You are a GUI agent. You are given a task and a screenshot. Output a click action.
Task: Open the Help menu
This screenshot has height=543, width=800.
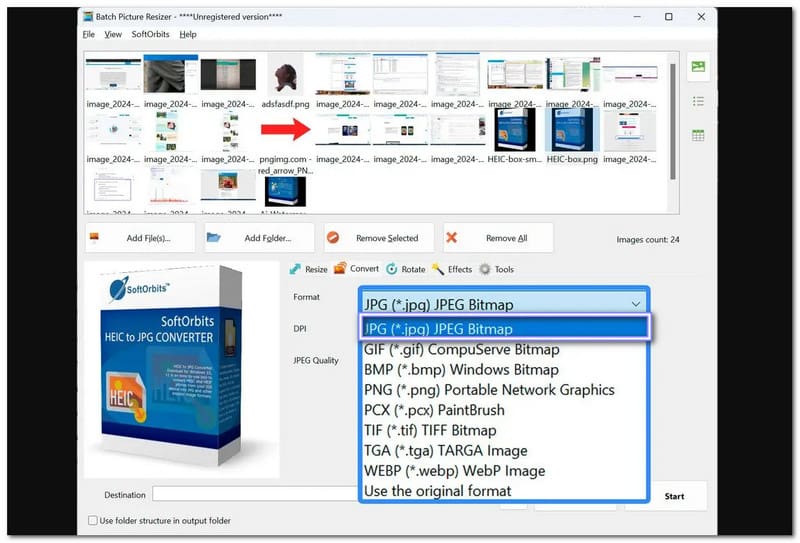coord(188,34)
